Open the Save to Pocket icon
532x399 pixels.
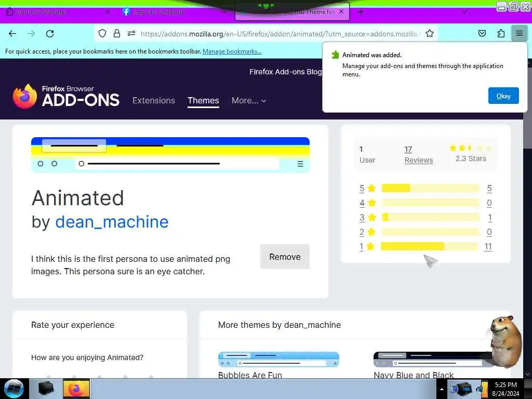482,33
